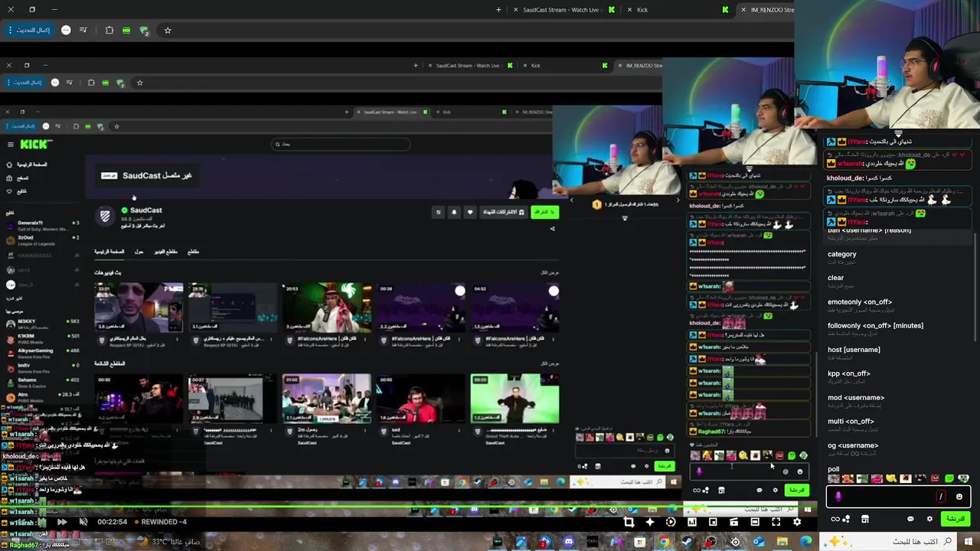Viewport: 980px width, 551px height.
Task: Click the slash command button in chat input
Action: click(x=941, y=497)
